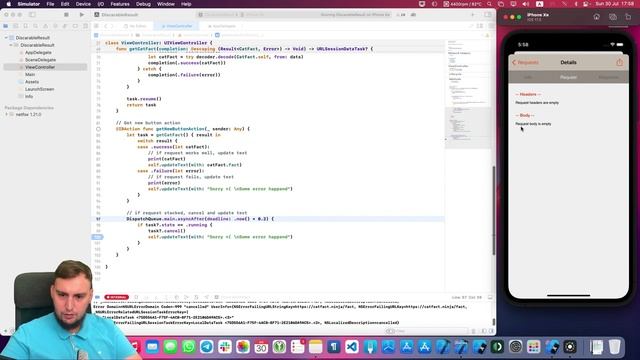Collapse the DiscardableResult project root

tap(6, 38)
